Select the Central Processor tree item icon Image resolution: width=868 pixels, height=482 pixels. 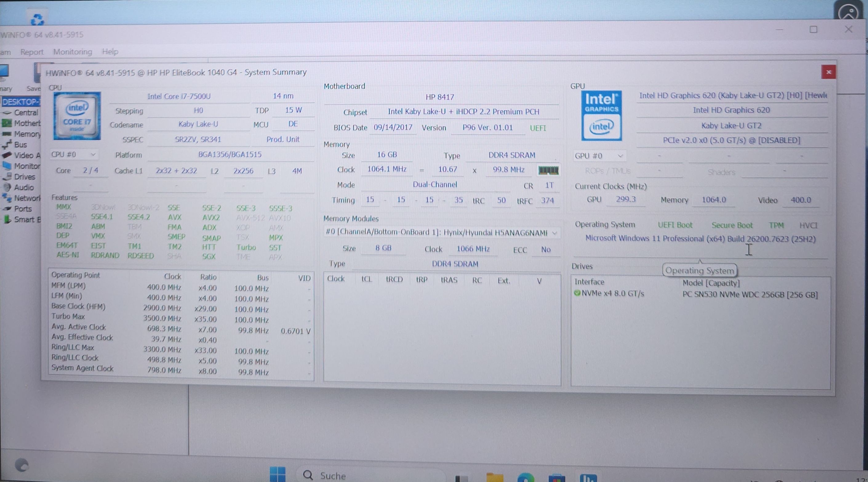coord(7,113)
